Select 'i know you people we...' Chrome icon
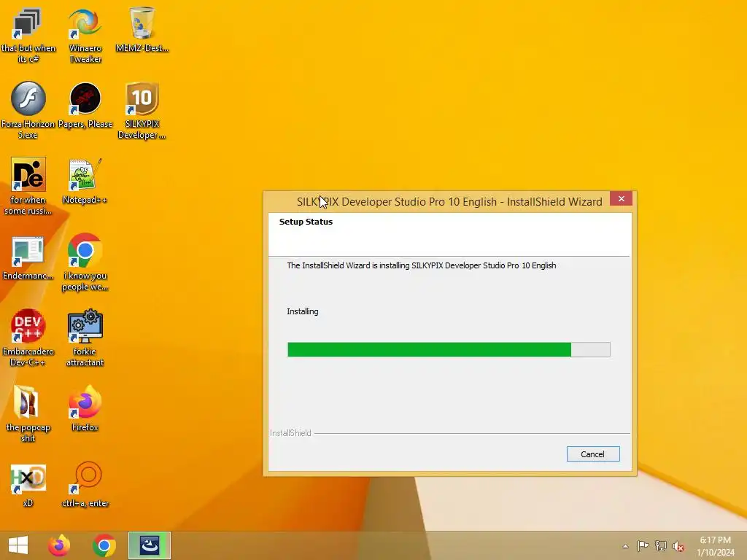Image resolution: width=747 pixels, height=560 pixels. pos(85,262)
